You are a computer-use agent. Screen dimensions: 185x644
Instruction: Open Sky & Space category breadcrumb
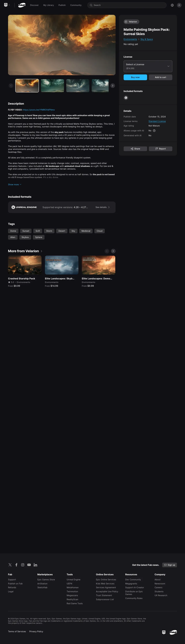(147, 39)
